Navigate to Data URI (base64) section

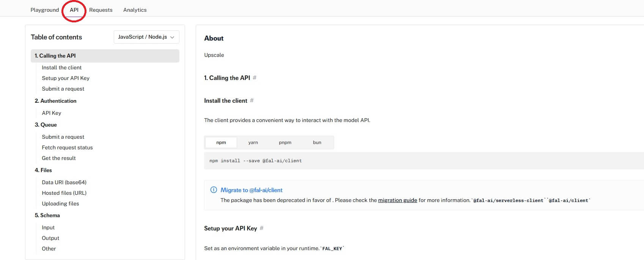pos(64,182)
